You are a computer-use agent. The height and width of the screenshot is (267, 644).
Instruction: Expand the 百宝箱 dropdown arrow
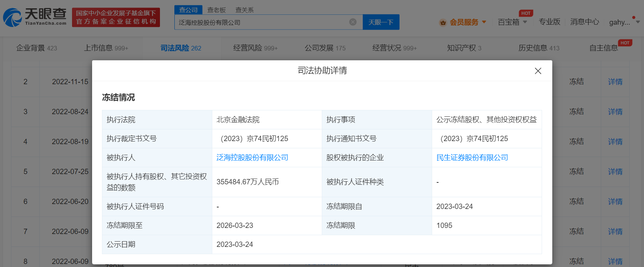tap(525, 22)
